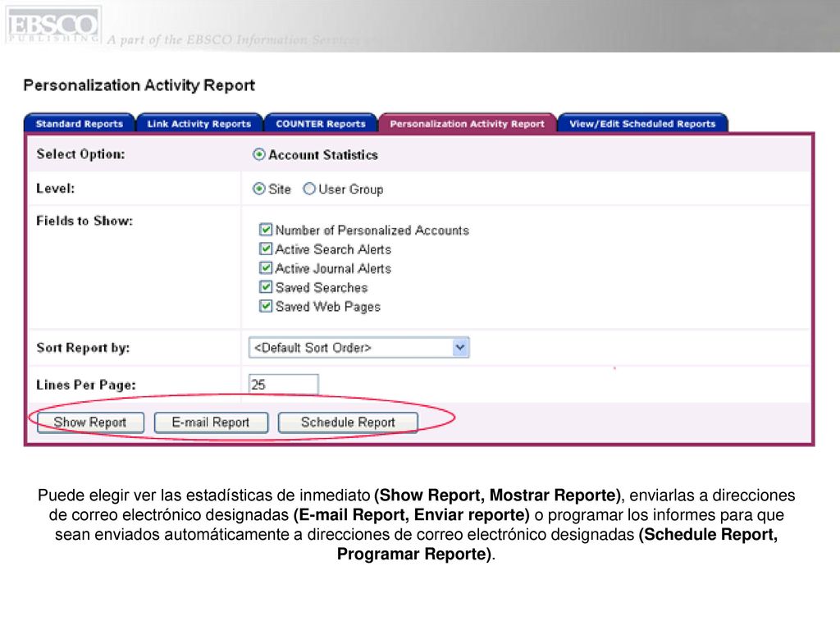Click the Select Option: label
The image size is (840, 630).
click(x=80, y=154)
